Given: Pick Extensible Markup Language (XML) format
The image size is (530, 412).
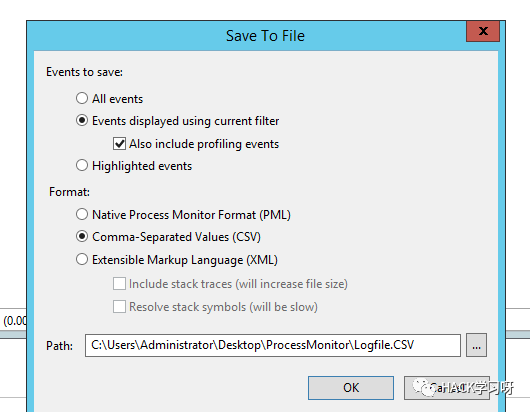Looking at the screenshot, I should [82, 259].
